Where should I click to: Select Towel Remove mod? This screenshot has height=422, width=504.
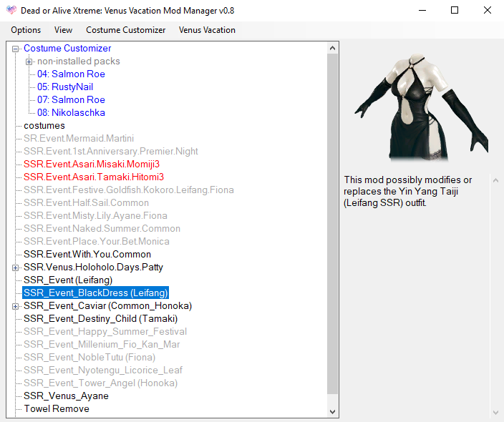point(57,408)
